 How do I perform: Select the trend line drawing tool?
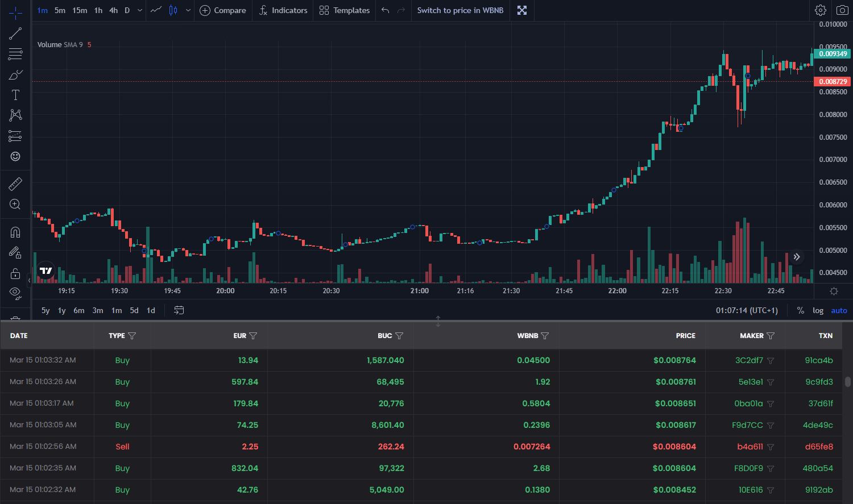click(15, 34)
